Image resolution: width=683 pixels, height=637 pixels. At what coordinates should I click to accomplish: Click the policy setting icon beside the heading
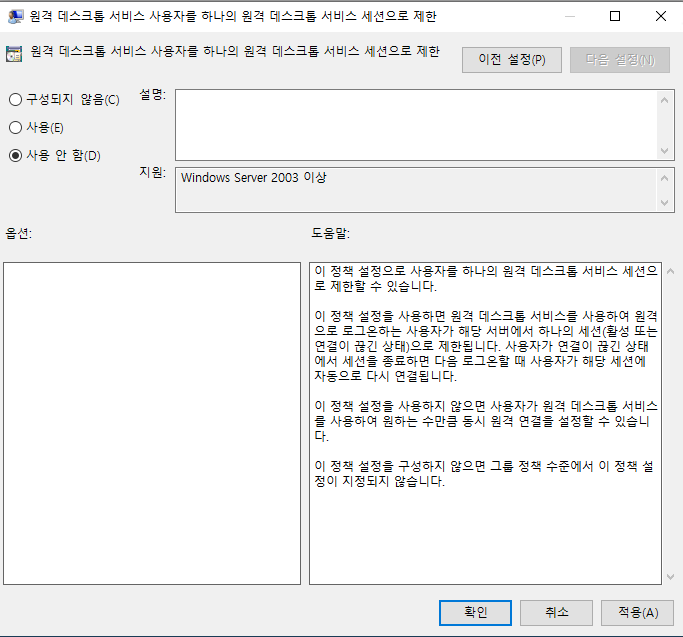(15, 54)
